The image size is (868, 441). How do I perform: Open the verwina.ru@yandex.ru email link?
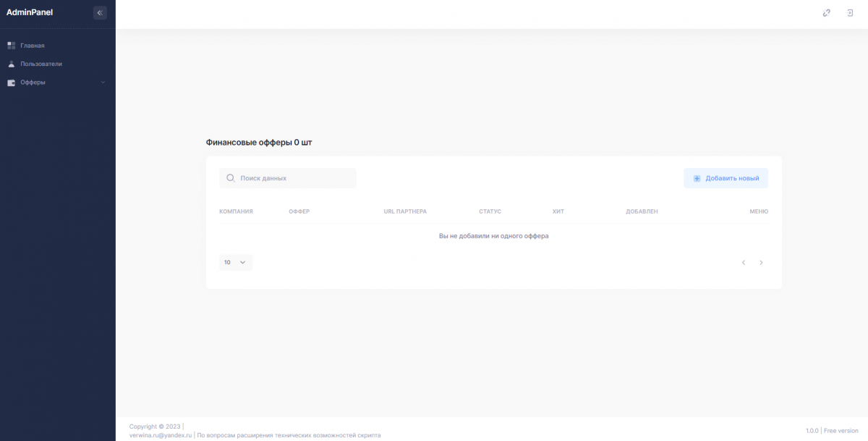pos(160,435)
